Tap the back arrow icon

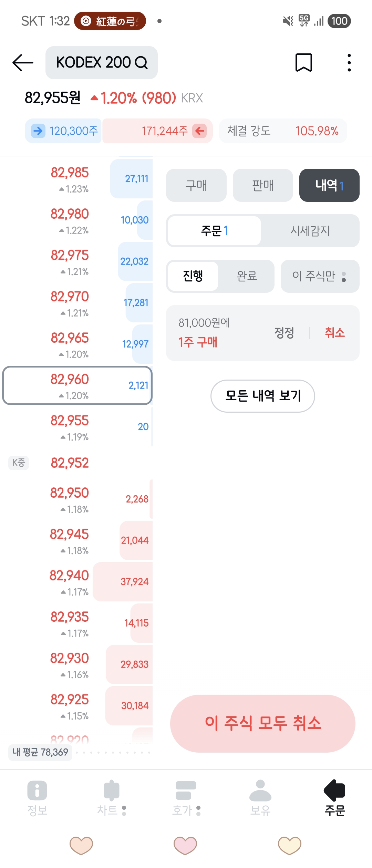23,63
